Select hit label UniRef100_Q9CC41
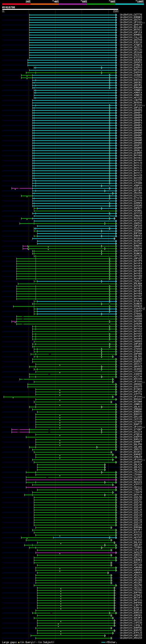Viewport: 146px width, 644px height. click(x=131, y=557)
